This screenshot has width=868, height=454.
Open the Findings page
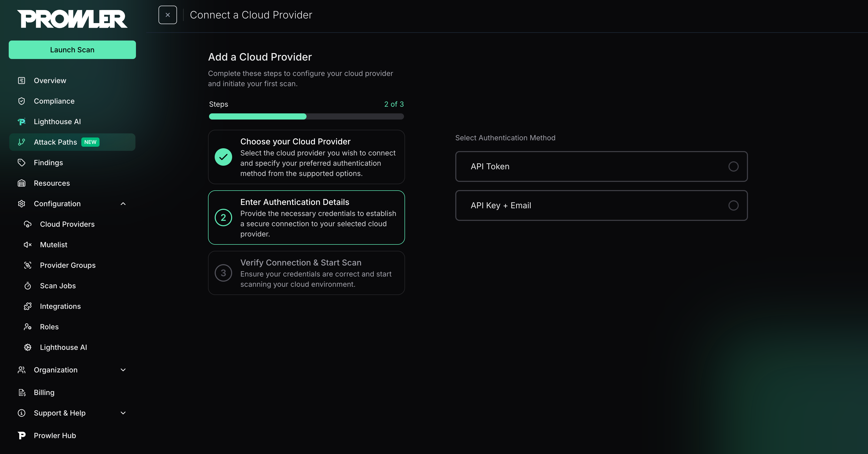(48, 162)
